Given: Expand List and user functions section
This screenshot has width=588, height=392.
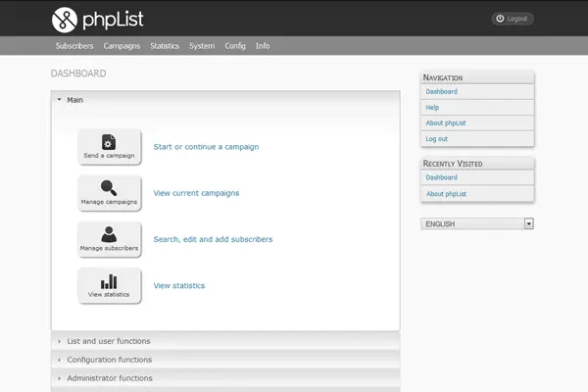Looking at the screenshot, I should [108, 341].
